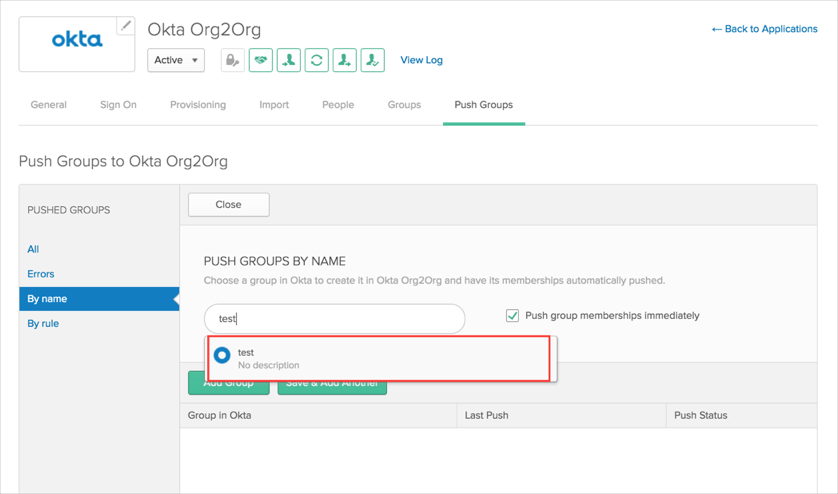This screenshot has width=838, height=494.
Task: Open the Active status dropdown
Action: click(176, 60)
